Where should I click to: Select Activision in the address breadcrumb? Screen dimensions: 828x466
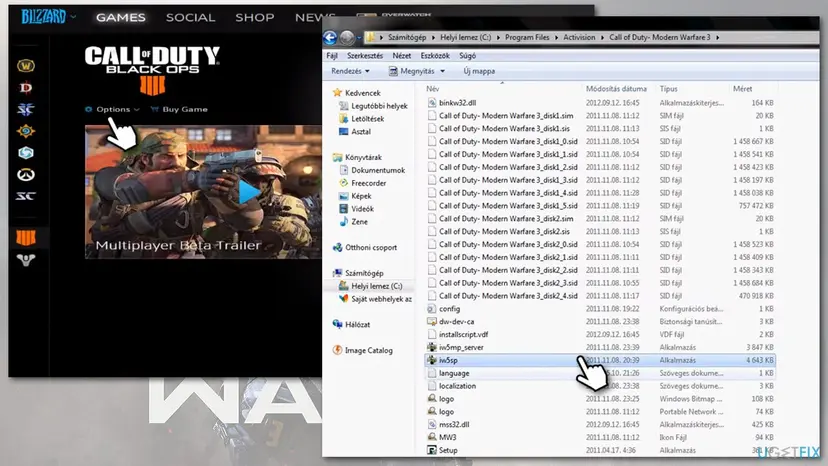point(579,38)
